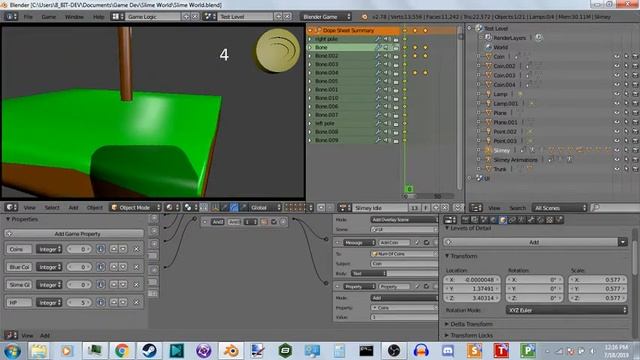Image resolution: width=640 pixels, height=360 pixels.
Task: Toggle selectability of Plane in the outliner
Action: pyautogui.click(x=626, y=113)
